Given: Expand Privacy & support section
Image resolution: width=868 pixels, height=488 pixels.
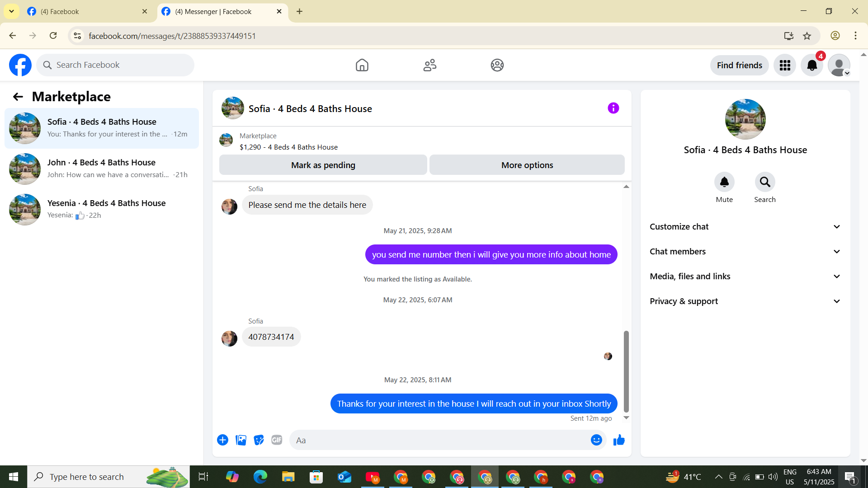Looking at the screenshot, I should click(x=745, y=301).
